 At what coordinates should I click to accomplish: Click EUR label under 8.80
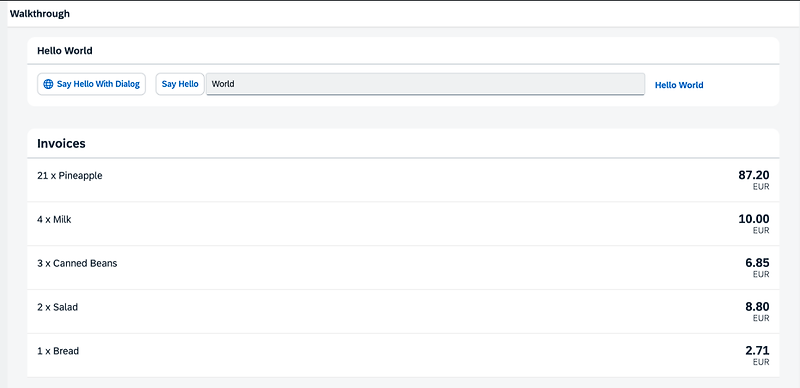point(761,319)
